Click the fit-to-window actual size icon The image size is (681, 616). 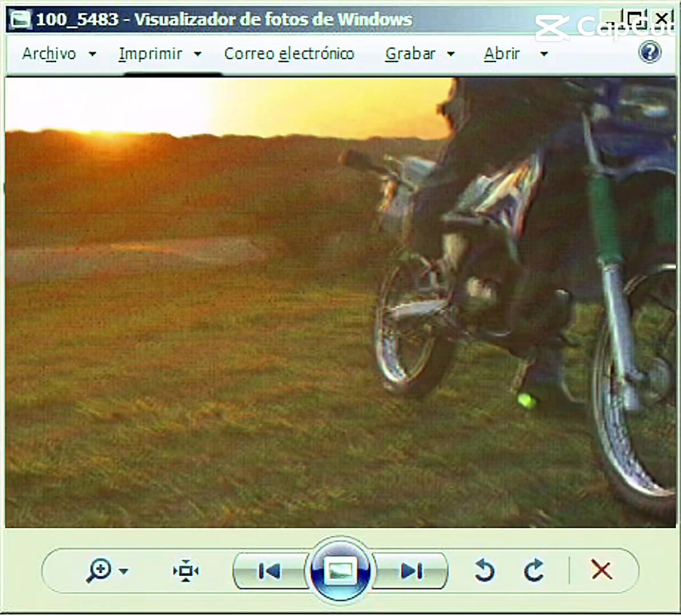pyautogui.click(x=186, y=571)
